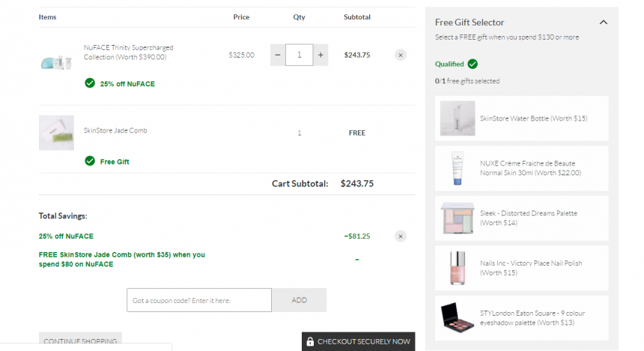Select Nails Inc Victory Place Nail Polish
The height and width of the screenshot is (351, 644).
coord(522,268)
